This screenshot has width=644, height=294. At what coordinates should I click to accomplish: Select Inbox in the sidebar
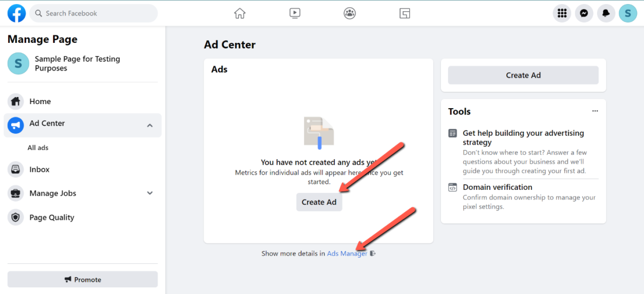(39, 169)
